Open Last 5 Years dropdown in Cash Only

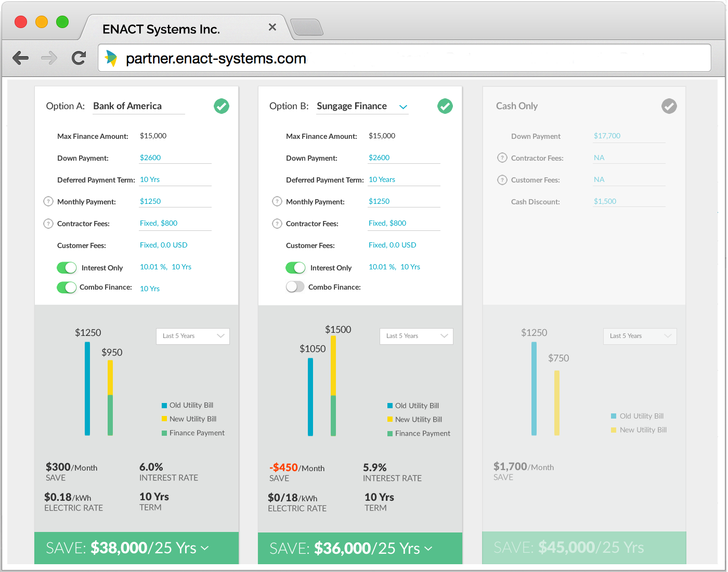tap(640, 336)
